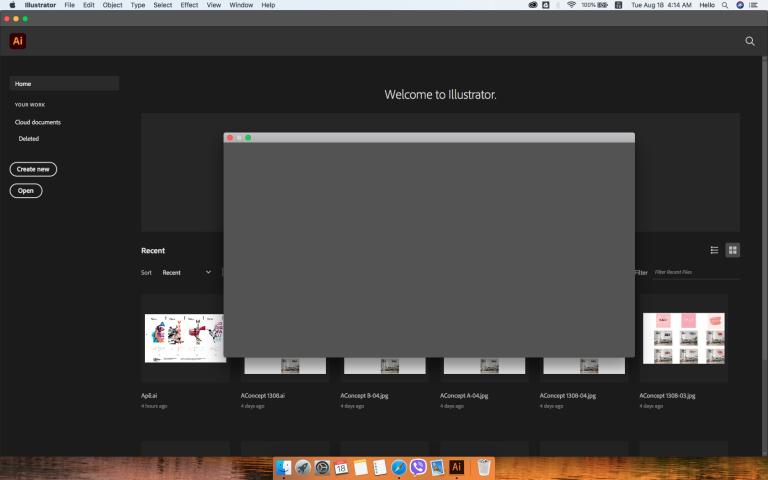
Task: Click the Create new button
Action: (33, 169)
